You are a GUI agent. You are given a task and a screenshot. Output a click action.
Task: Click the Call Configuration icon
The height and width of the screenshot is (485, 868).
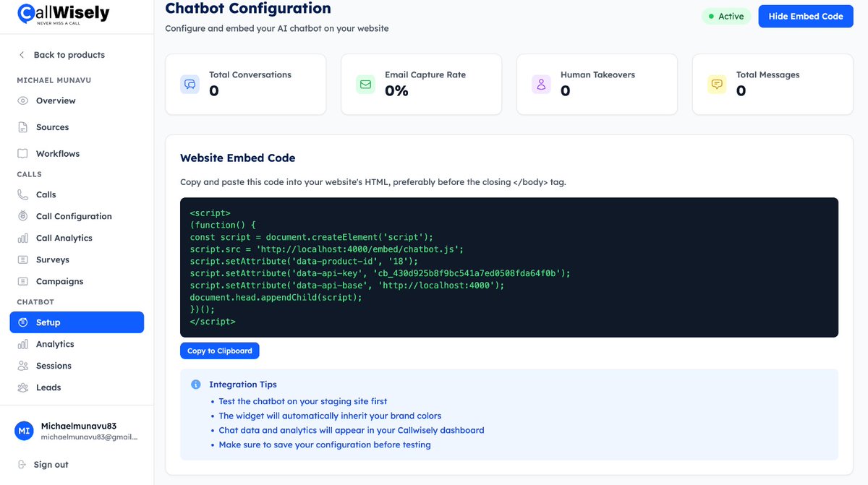[x=22, y=216]
